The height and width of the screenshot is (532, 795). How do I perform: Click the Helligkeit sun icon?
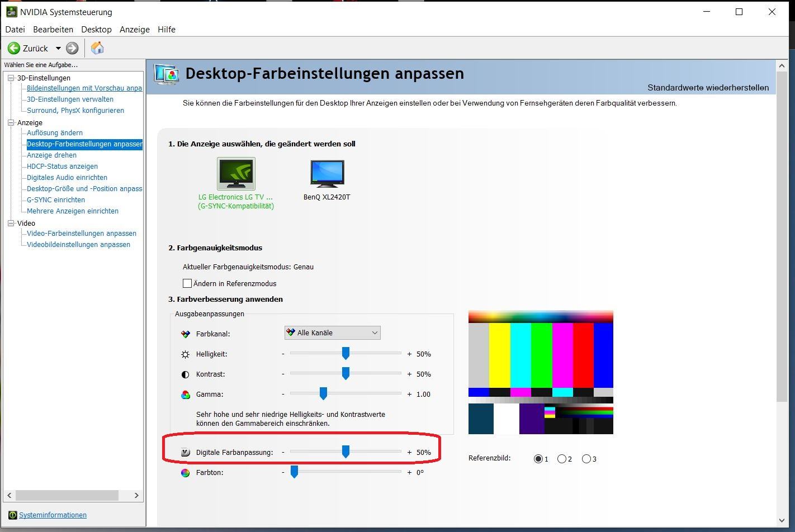(186, 354)
